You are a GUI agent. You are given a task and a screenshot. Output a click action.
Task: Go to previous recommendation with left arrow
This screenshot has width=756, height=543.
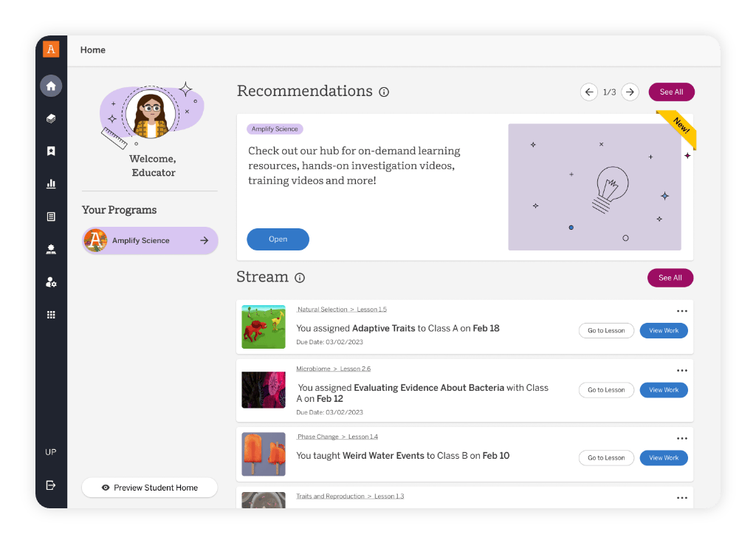[x=589, y=92]
